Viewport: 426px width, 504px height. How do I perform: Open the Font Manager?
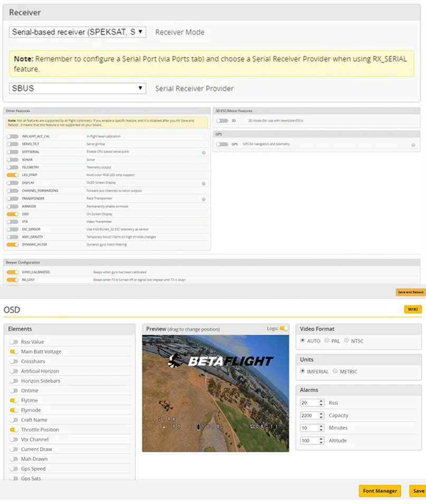pyautogui.click(x=380, y=491)
